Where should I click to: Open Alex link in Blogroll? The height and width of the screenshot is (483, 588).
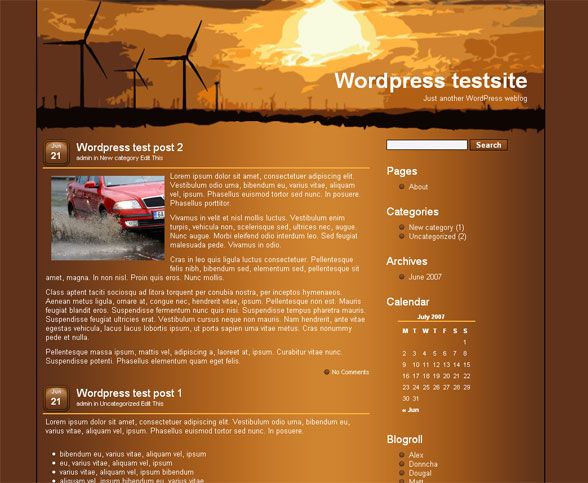(416, 455)
